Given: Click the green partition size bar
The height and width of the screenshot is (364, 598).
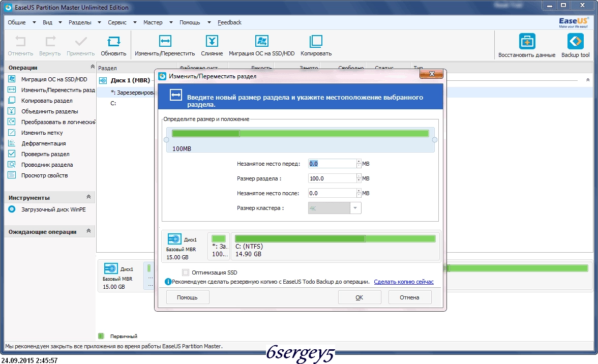Looking at the screenshot, I should (x=301, y=133).
